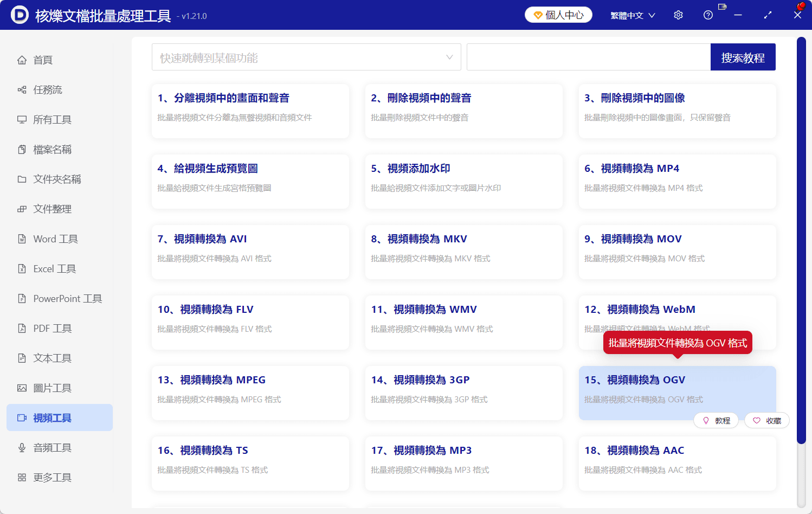812x514 pixels.
Task: Click the picture-in-picture window icon in the title bar
Action: [x=722, y=7]
